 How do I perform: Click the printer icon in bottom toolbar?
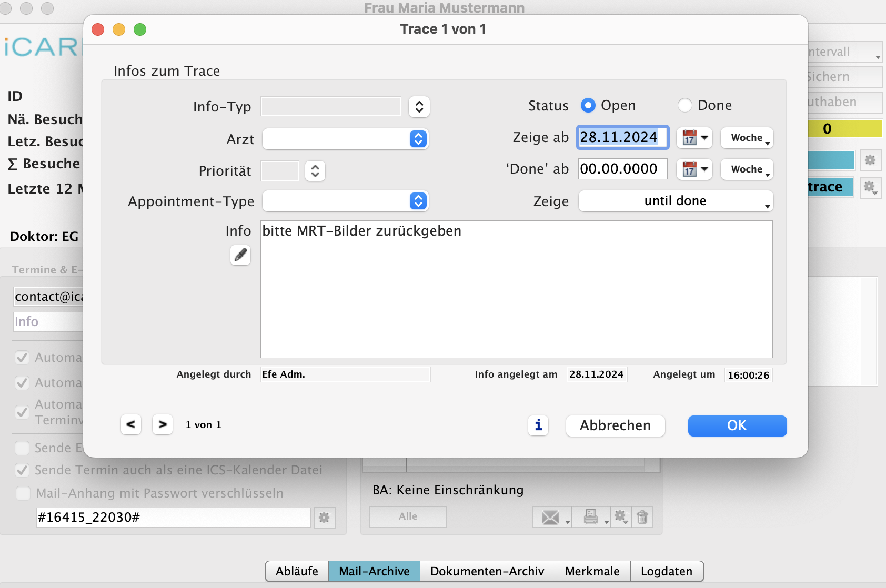click(x=591, y=518)
